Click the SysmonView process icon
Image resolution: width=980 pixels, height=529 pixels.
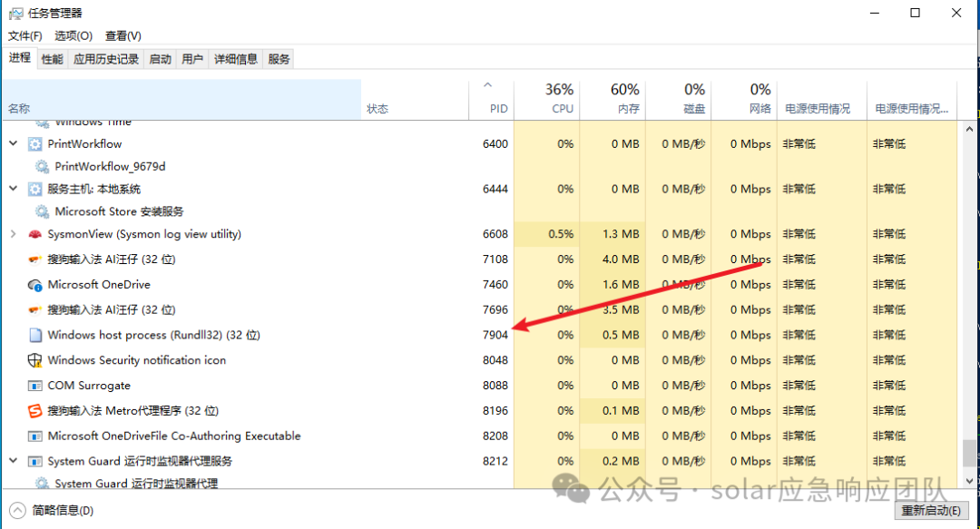click(x=35, y=234)
